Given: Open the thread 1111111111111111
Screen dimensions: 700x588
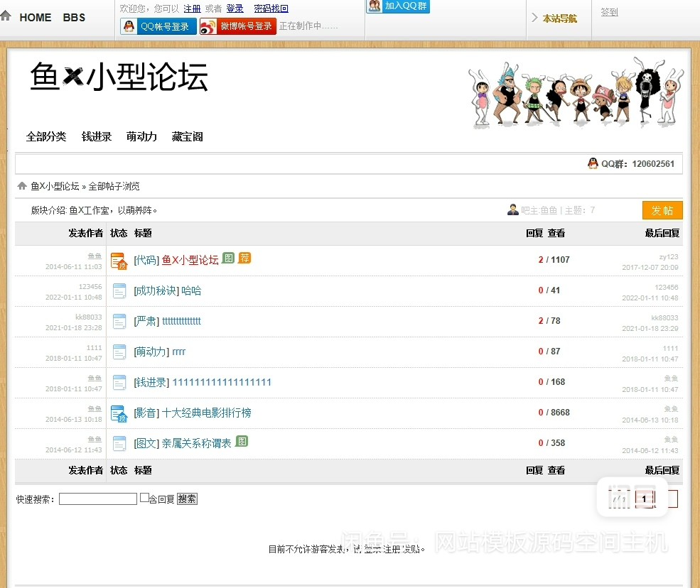Looking at the screenshot, I should coord(222,382).
